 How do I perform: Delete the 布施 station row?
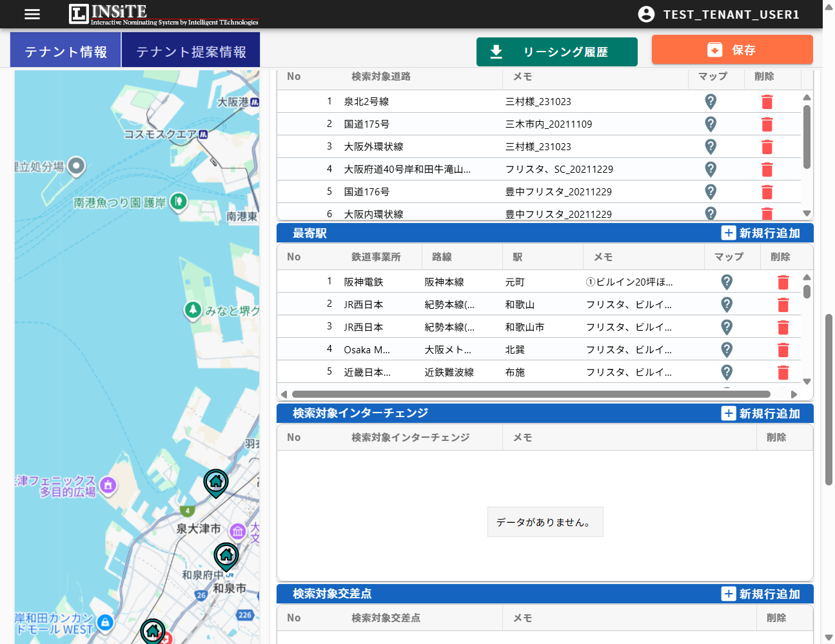pyautogui.click(x=783, y=372)
